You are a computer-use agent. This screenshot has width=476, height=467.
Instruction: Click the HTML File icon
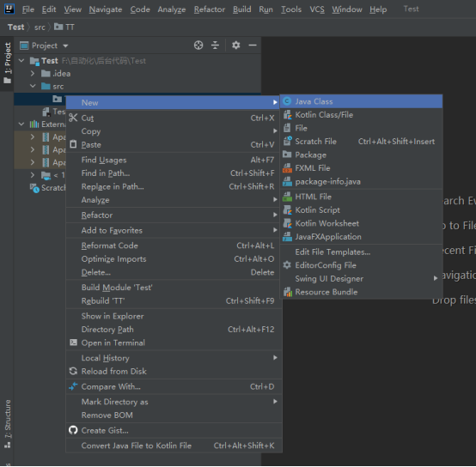click(287, 197)
